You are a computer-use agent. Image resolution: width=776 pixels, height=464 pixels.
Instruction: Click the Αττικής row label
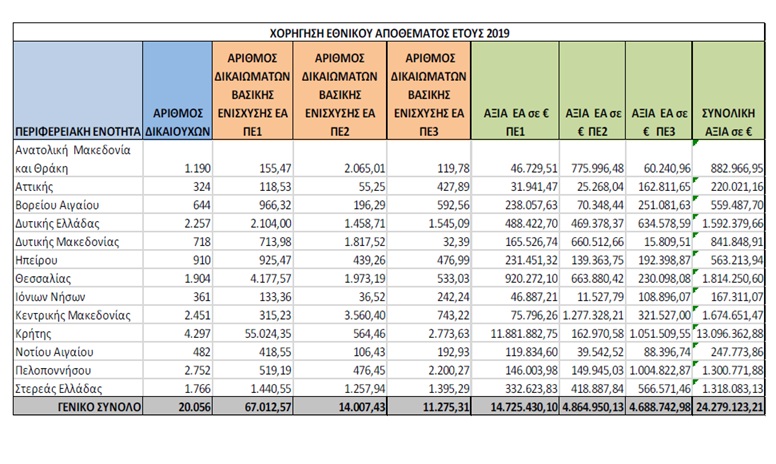[x=33, y=185]
